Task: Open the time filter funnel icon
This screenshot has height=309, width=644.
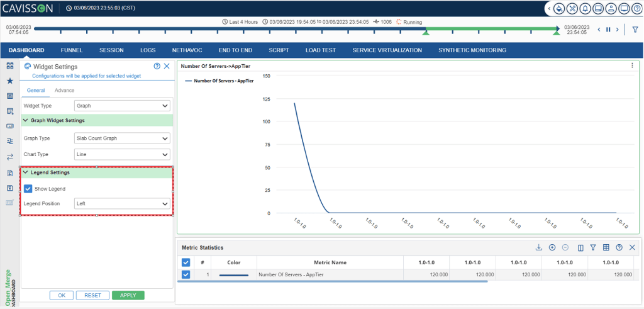Action: pos(635,29)
